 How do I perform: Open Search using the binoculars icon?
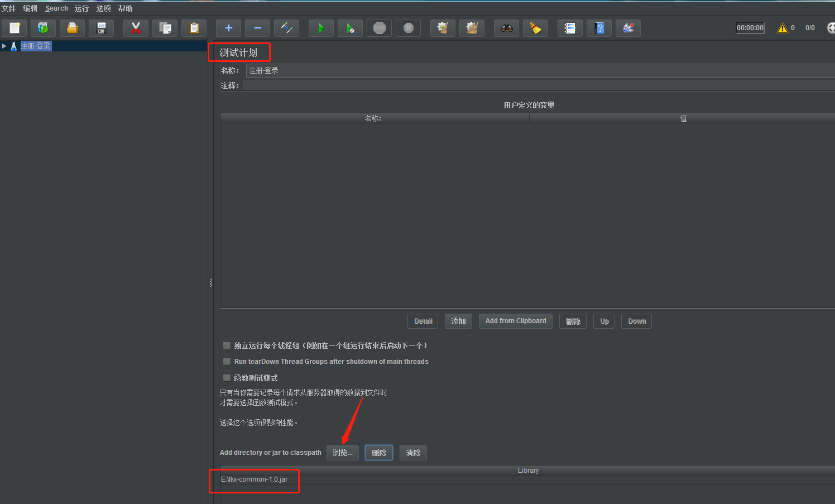click(506, 28)
